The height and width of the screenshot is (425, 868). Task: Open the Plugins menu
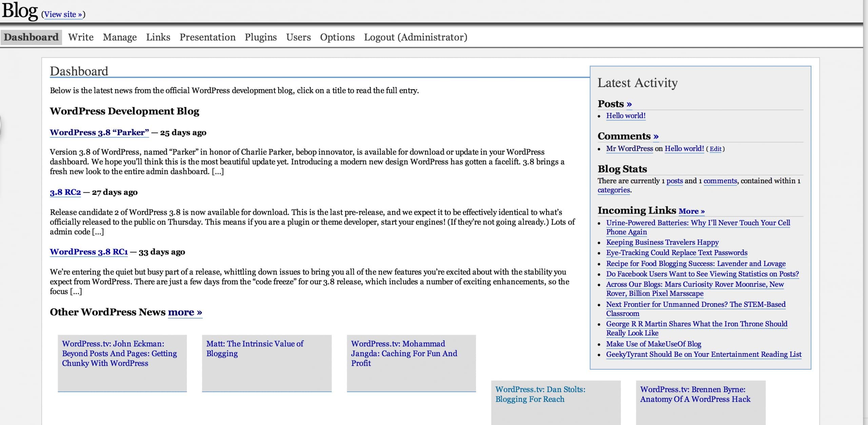[261, 37]
